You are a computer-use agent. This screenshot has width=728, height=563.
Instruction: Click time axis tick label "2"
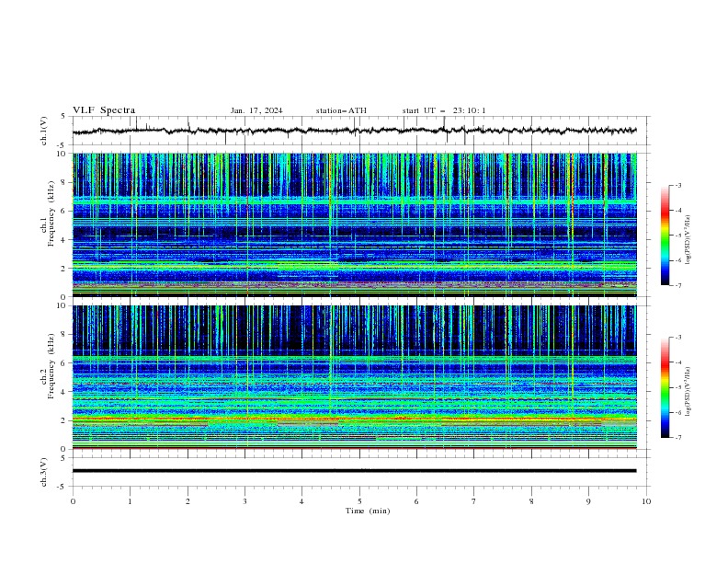coord(188,501)
